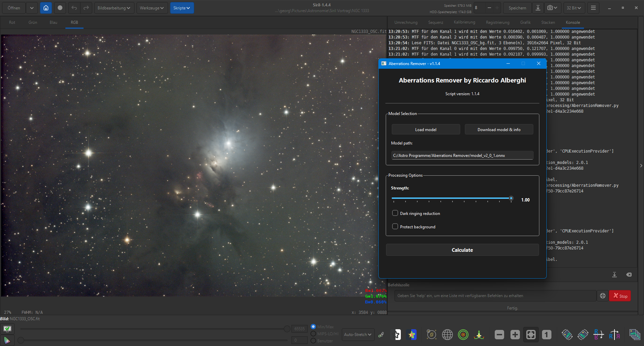The width and height of the screenshot is (644, 346).
Task: Redo the operation with the redo arrow
Action: 86,8
